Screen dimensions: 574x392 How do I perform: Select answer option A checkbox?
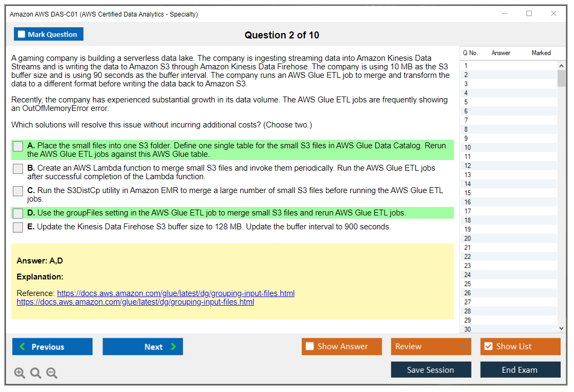tap(18, 146)
